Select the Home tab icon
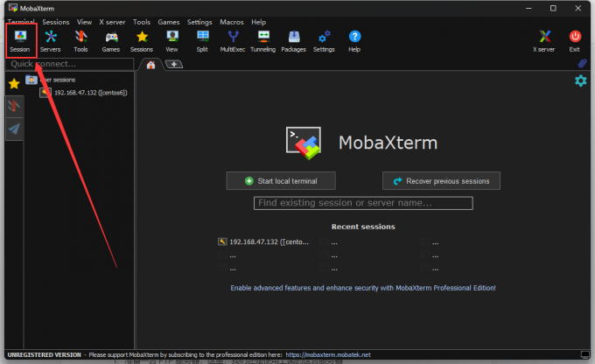Viewport: 595px width, 364px height. tap(151, 65)
